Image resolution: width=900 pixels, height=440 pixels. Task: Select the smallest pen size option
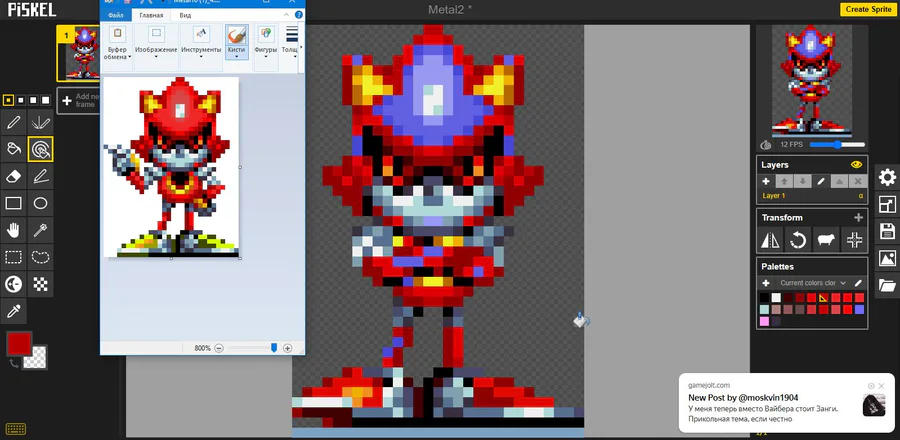(x=8, y=100)
